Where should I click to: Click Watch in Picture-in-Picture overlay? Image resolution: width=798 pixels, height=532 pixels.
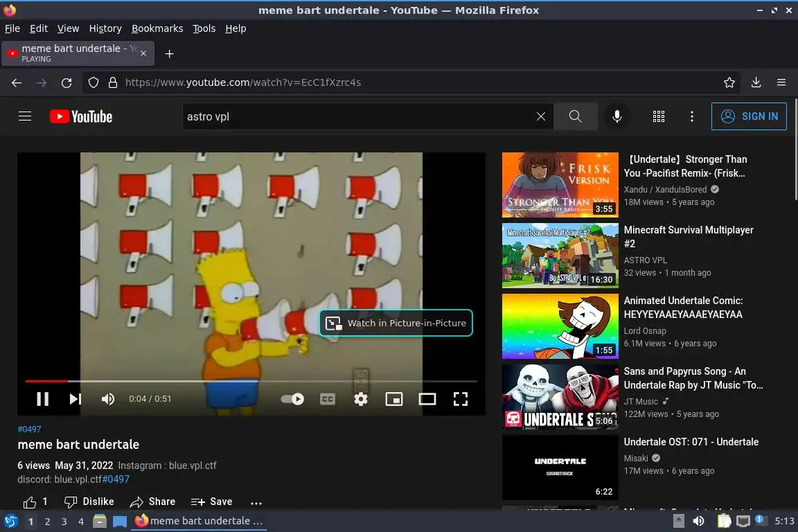point(396,323)
